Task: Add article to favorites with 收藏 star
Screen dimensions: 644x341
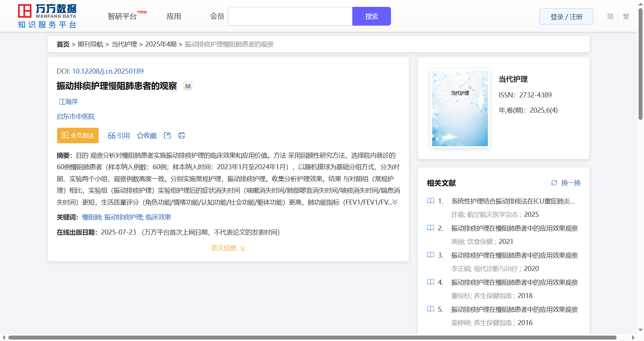Action: tap(147, 135)
